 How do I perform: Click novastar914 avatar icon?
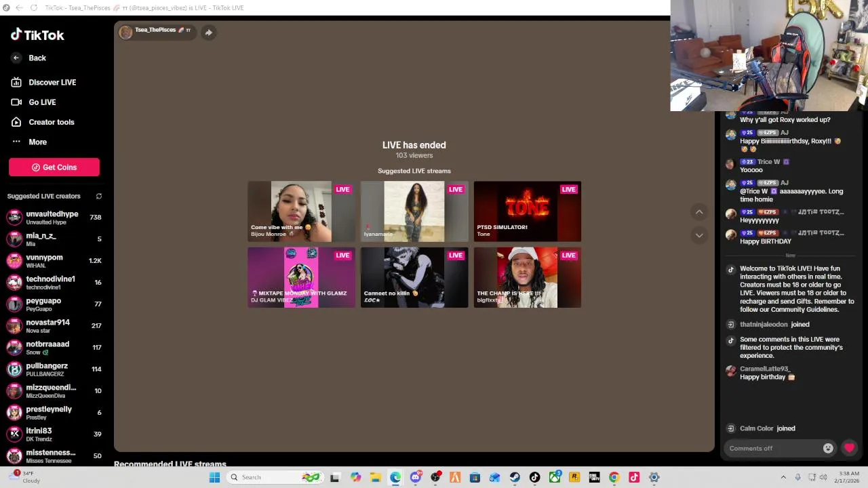14,326
